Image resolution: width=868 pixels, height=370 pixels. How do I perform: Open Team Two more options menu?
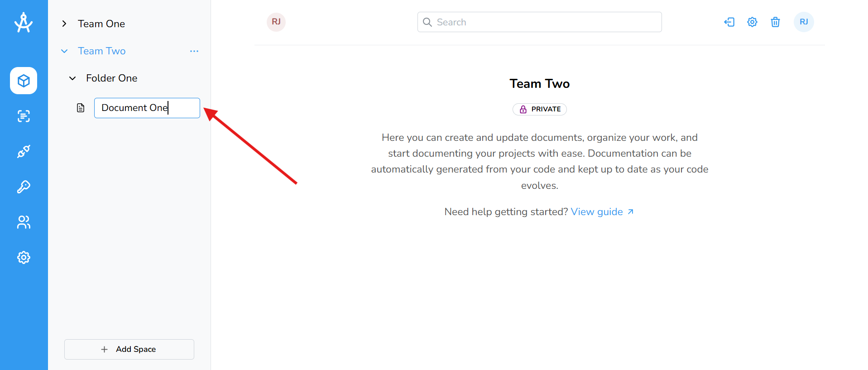[194, 51]
